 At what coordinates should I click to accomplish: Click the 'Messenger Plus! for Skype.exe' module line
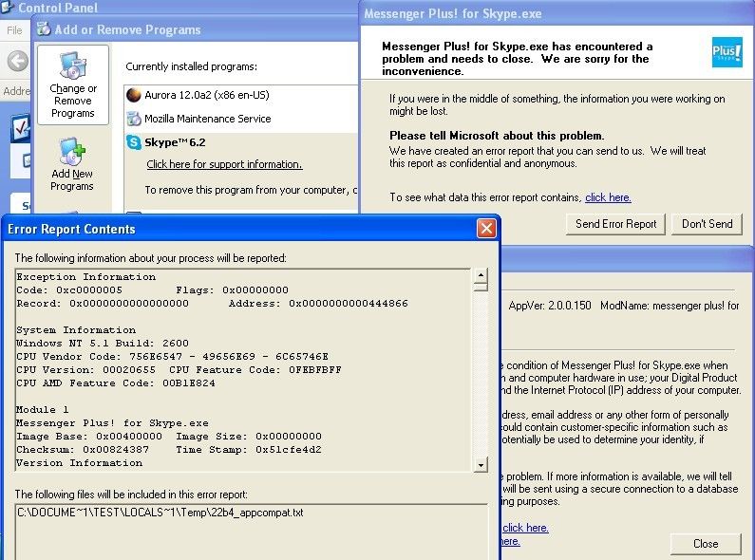point(112,423)
